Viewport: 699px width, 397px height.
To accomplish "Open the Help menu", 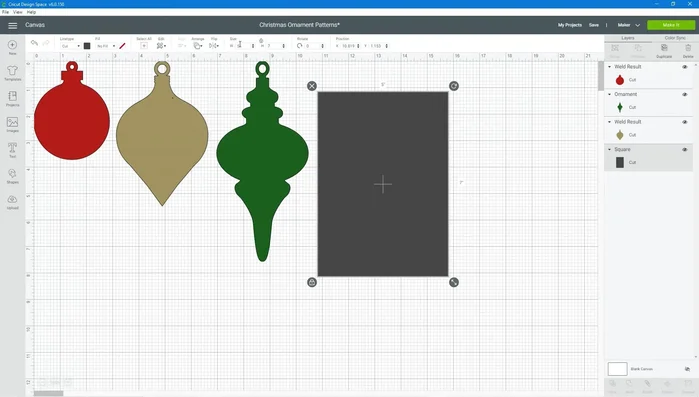I will [31, 12].
